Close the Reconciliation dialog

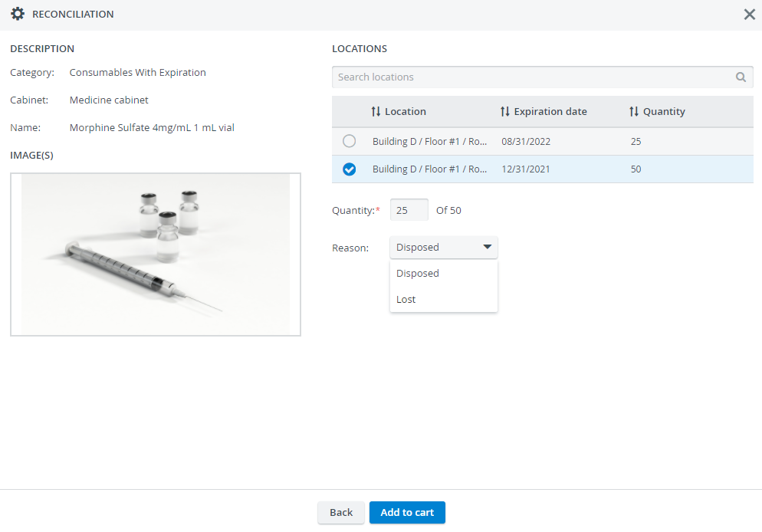click(750, 15)
